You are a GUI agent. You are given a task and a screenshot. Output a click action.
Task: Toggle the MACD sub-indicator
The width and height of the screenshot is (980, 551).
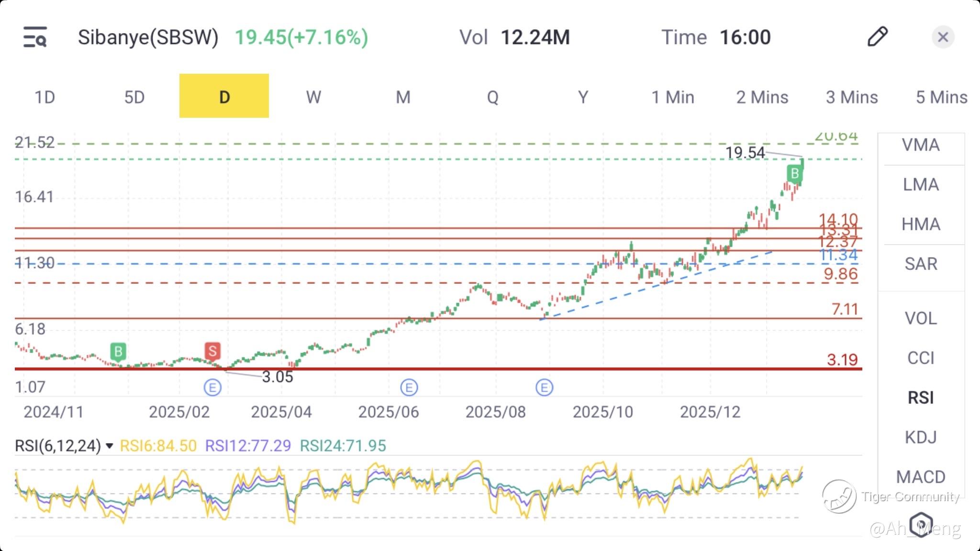click(921, 477)
